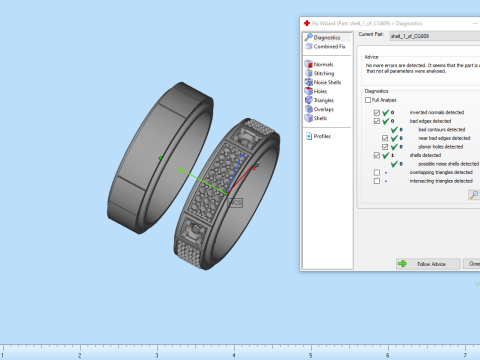The height and width of the screenshot is (360, 480).
Task: Click the Current Part name field
Action: coord(435,36)
